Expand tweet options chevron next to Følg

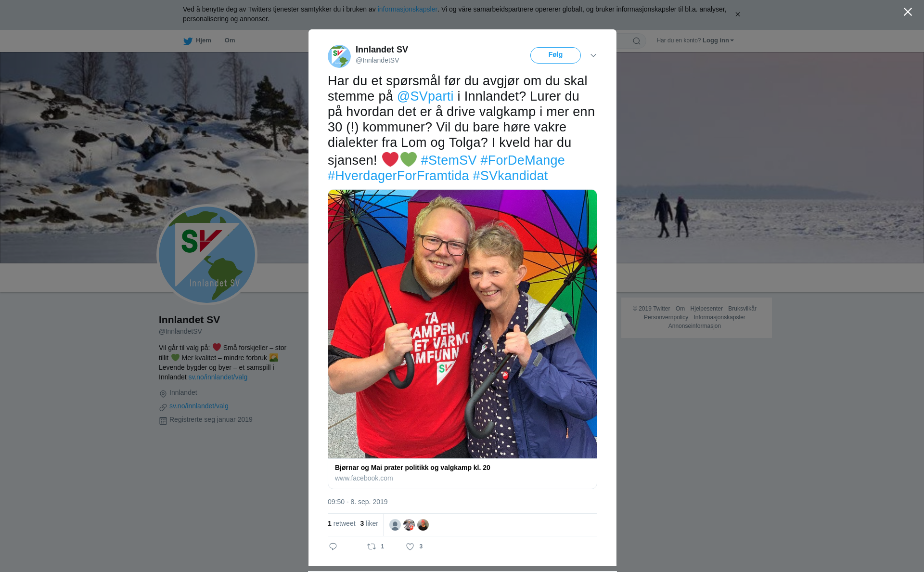tap(593, 55)
